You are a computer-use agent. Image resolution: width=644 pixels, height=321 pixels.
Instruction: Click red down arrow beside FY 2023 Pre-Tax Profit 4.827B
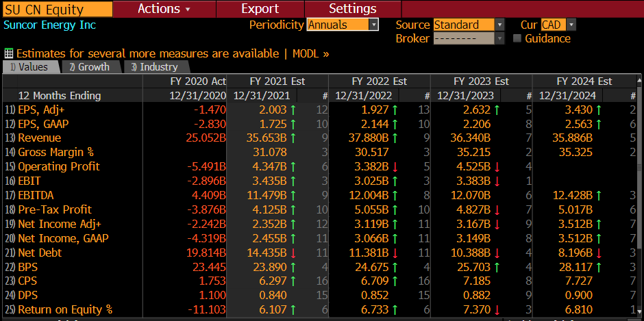tap(497, 209)
